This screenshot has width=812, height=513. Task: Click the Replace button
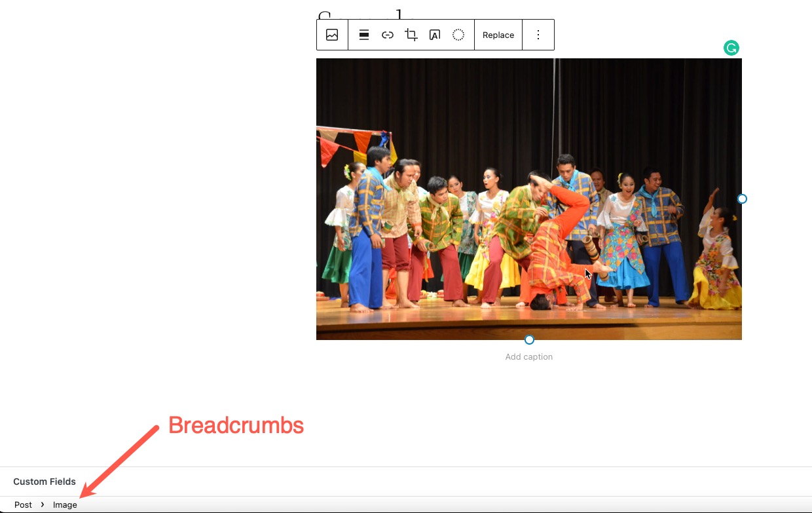click(498, 35)
